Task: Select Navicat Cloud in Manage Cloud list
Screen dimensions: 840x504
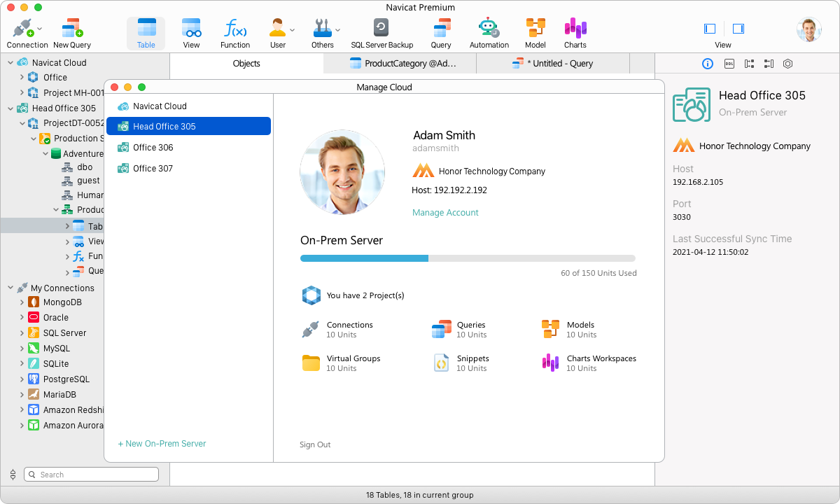Action: [188, 106]
